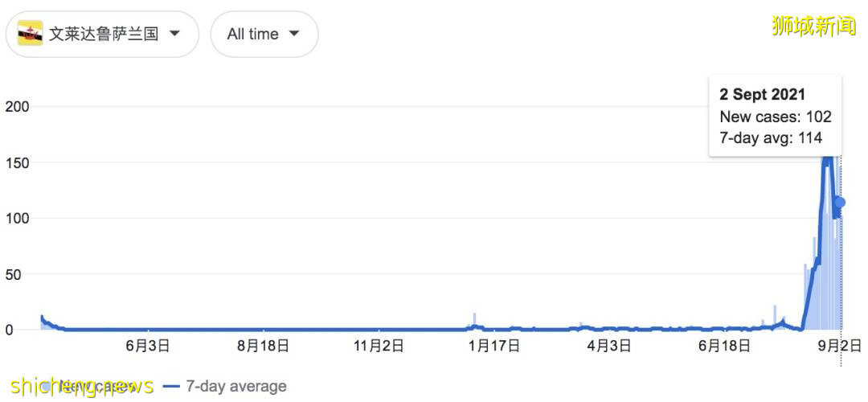The image size is (868, 402).
Task: Click the Brunei flag icon
Action: tap(31, 34)
